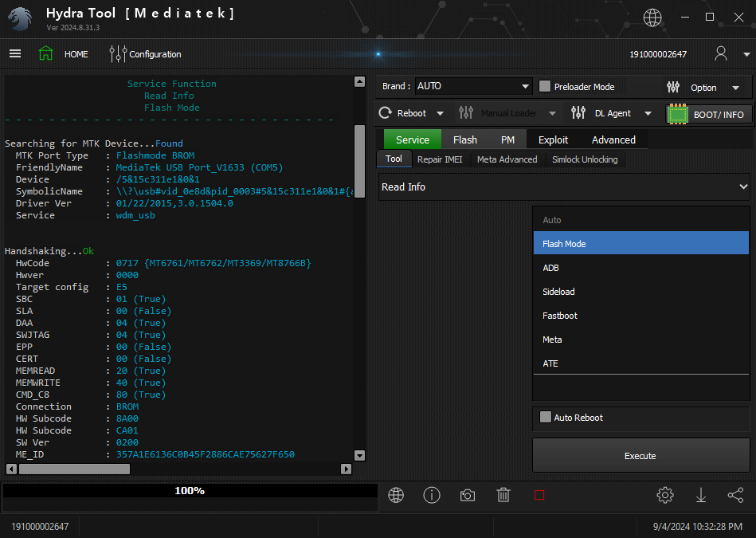Open the PM tab
Image resolution: width=756 pixels, height=538 pixels.
(x=507, y=139)
